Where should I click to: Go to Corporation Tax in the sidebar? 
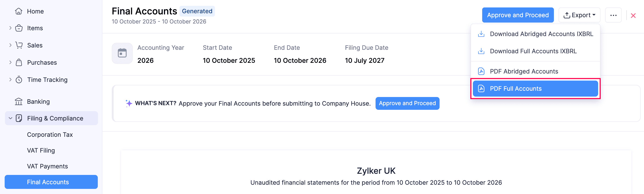pyautogui.click(x=50, y=134)
